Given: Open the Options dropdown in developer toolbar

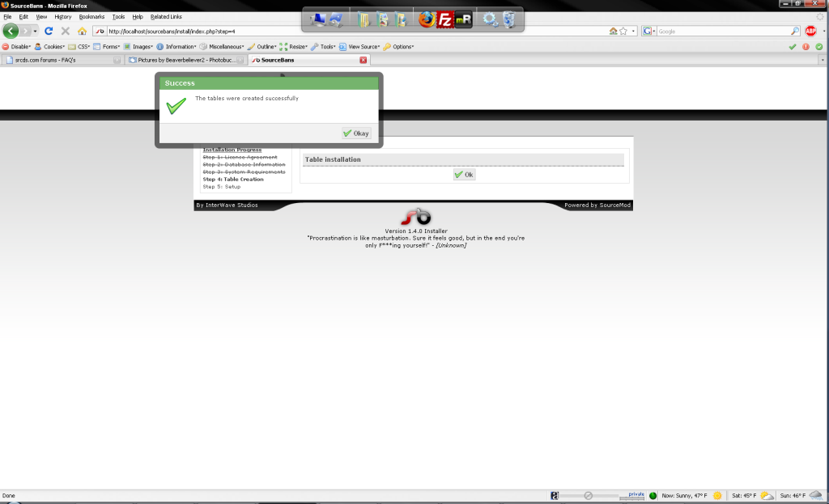Looking at the screenshot, I should [x=398, y=46].
